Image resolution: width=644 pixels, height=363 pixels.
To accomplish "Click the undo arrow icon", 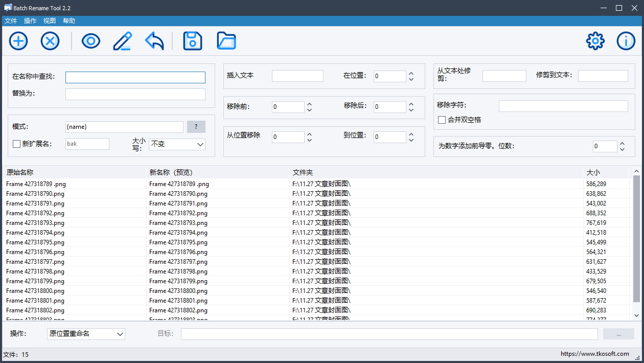I will (154, 41).
